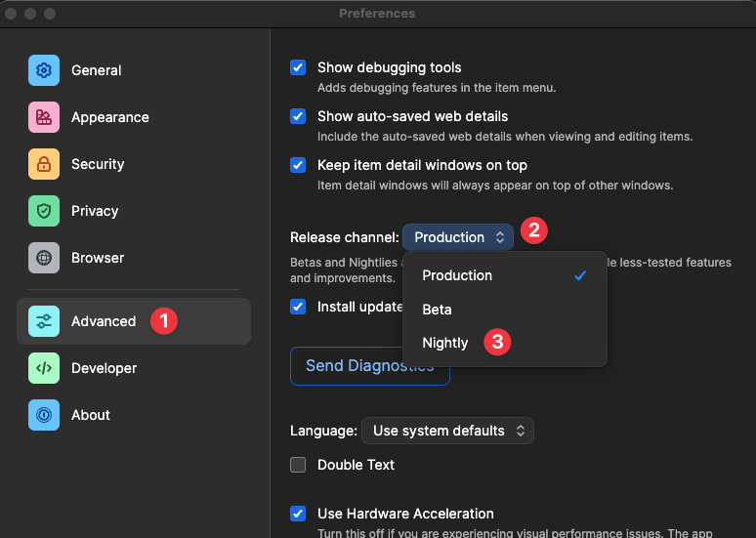Screen dimensions: 756x538
Task: Toggle Keep item detail windows on top
Action: [298, 166]
